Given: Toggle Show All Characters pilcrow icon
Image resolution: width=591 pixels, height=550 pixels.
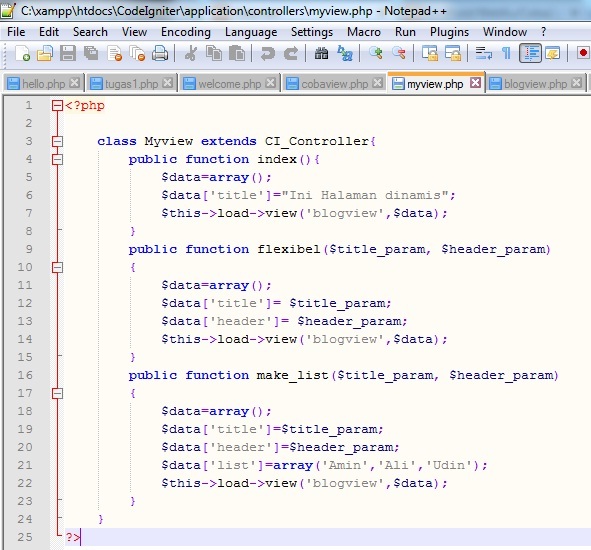Looking at the screenshot, I should tap(507, 53).
